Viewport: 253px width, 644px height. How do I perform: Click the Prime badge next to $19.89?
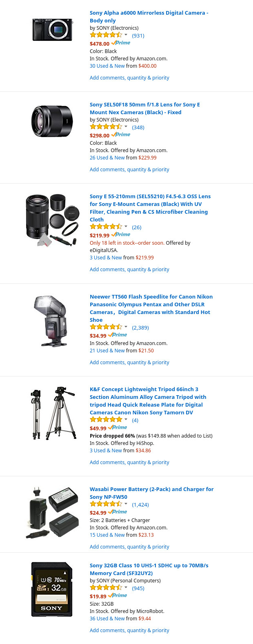(118, 595)
